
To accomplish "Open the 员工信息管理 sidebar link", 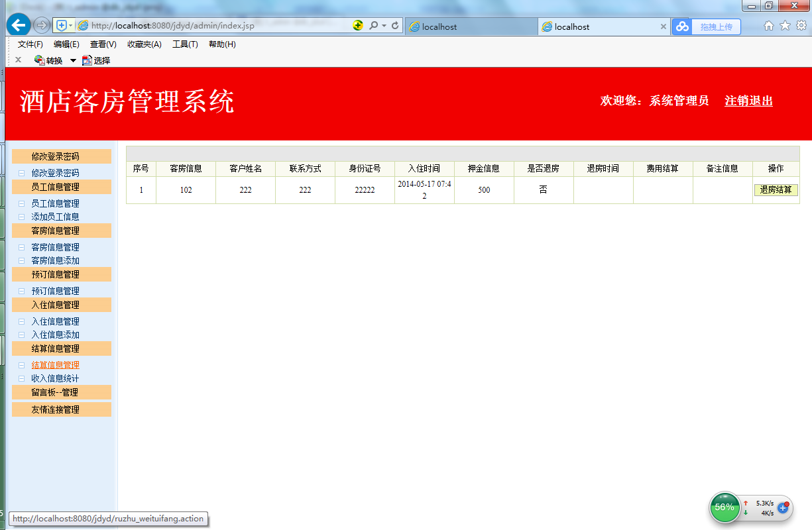I will pyautogui.click(x=55, y=203).
